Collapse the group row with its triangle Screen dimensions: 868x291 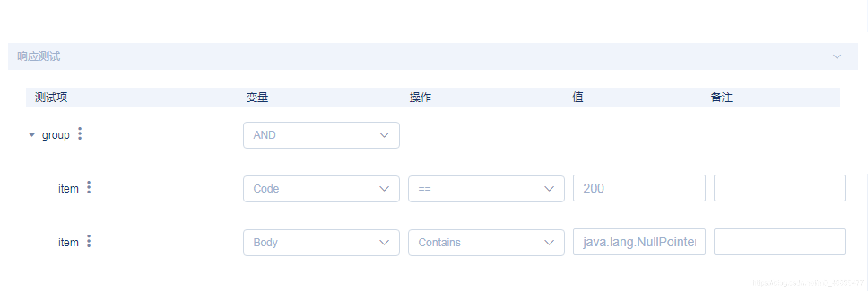point(32,135)
